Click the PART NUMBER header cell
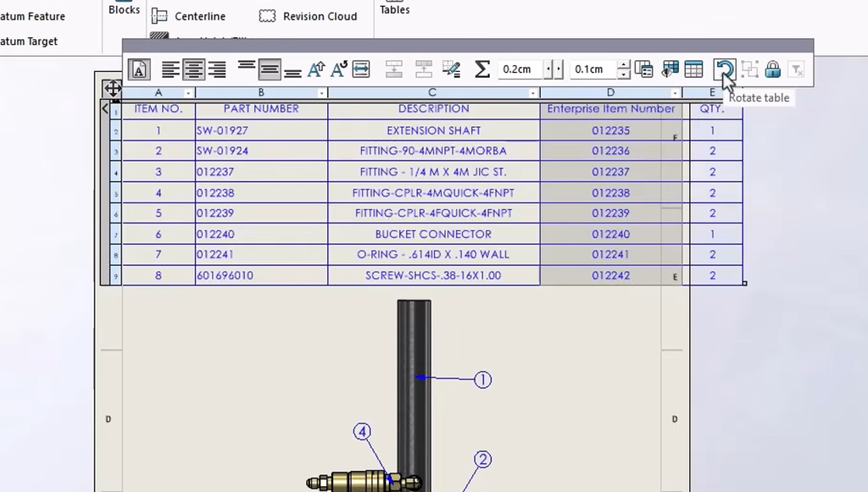 click(261, 109)
